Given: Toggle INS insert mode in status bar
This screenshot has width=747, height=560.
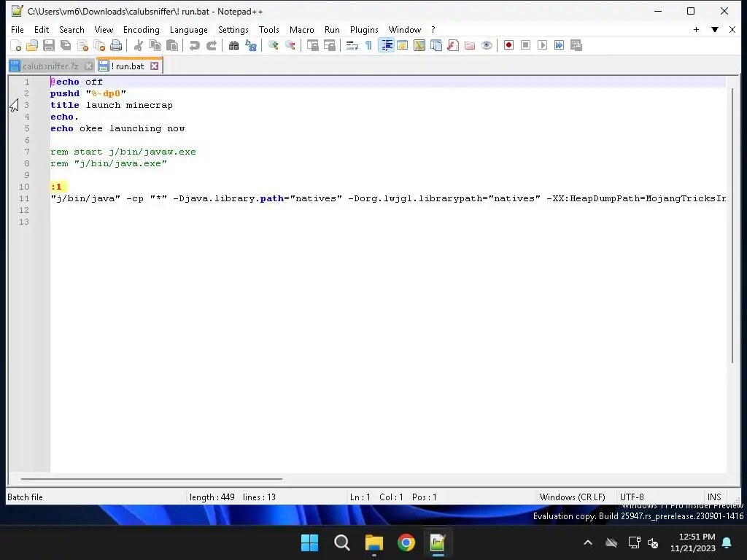Looking at the screenshot, I should point(714,497).
